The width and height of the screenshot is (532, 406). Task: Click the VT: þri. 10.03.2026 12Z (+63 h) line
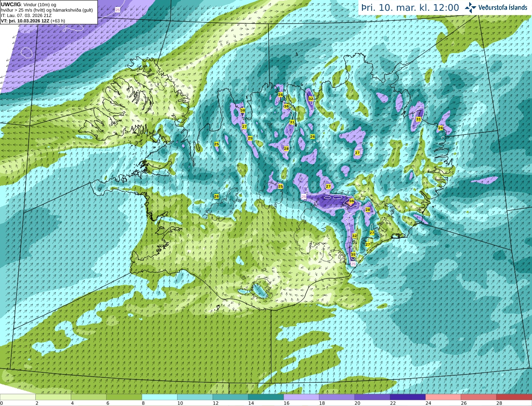pos(33,21)
